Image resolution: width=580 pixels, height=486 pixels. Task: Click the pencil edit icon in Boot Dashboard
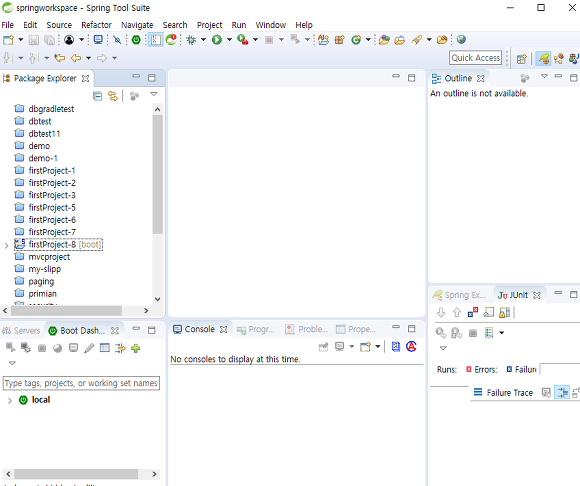click(89, 348)
